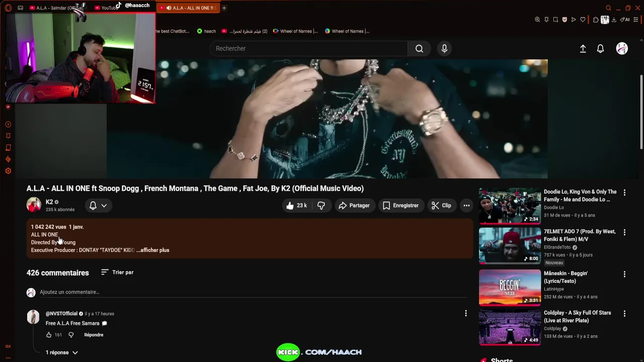Open more actions menu under video

466,205
